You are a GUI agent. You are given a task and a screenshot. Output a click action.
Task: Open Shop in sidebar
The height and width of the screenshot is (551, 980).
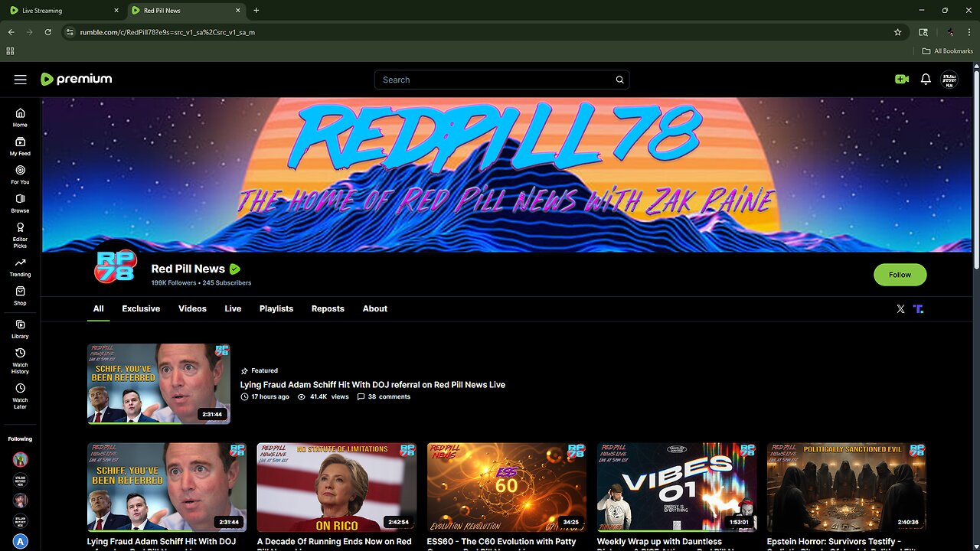20,295
